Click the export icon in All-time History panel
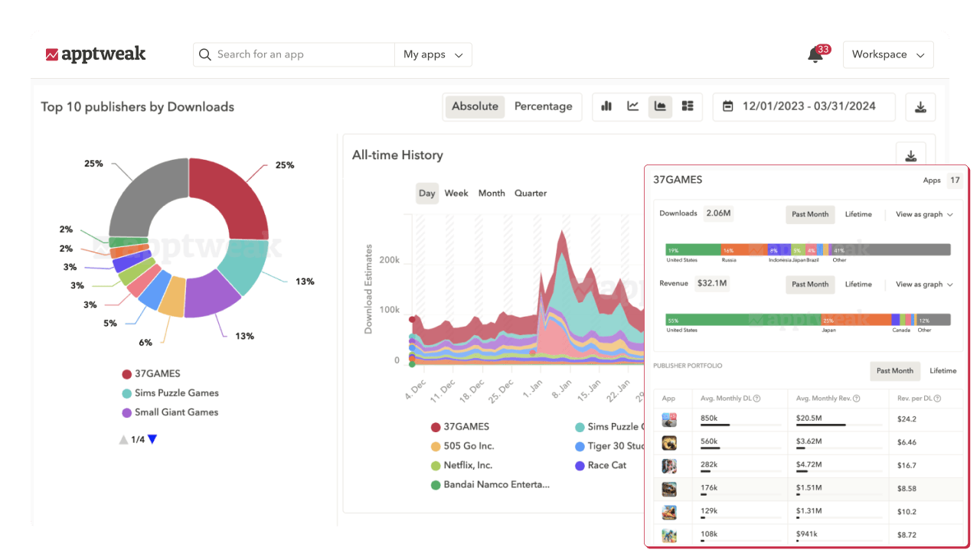 [x=910, y=155]
